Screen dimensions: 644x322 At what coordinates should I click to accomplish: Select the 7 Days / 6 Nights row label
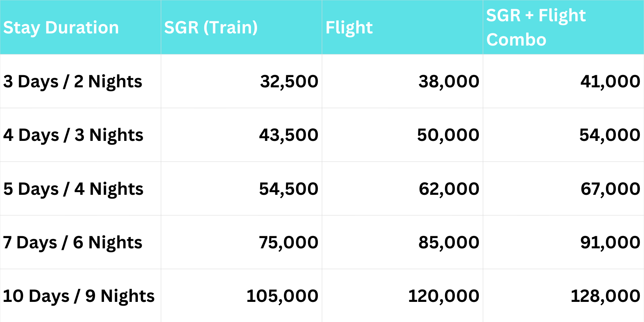coord(73,243)
